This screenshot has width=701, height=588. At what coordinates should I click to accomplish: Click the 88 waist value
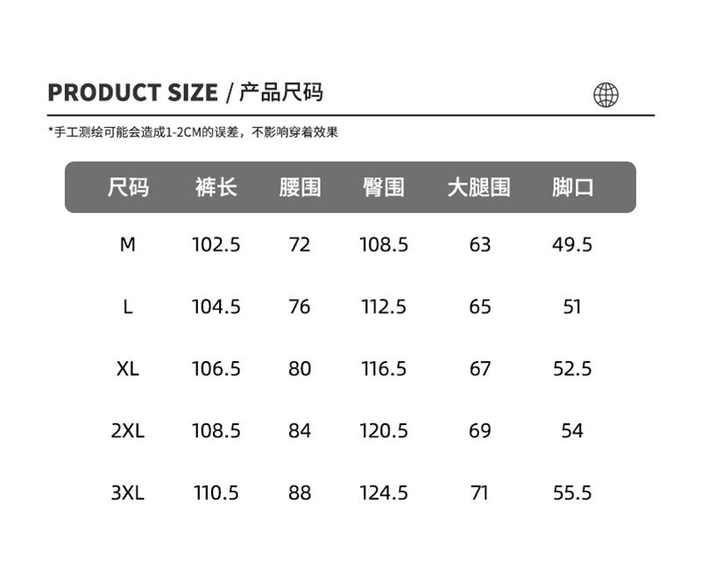(x=300, y=493)
